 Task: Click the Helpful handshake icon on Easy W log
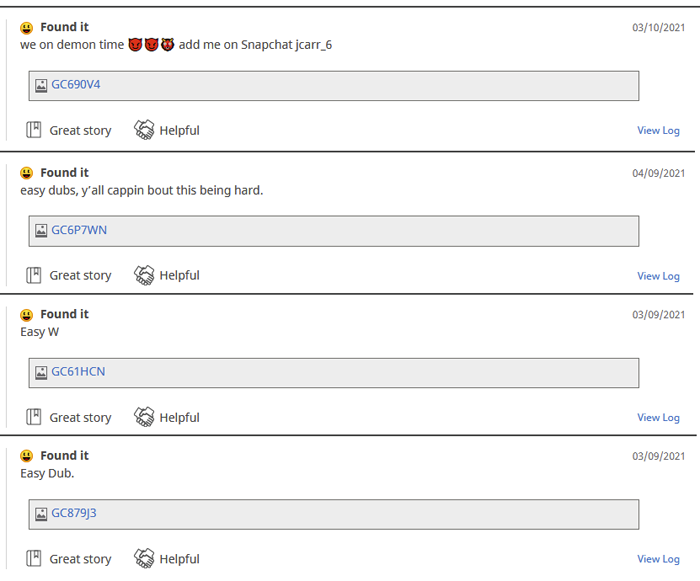tap(144, 417)
